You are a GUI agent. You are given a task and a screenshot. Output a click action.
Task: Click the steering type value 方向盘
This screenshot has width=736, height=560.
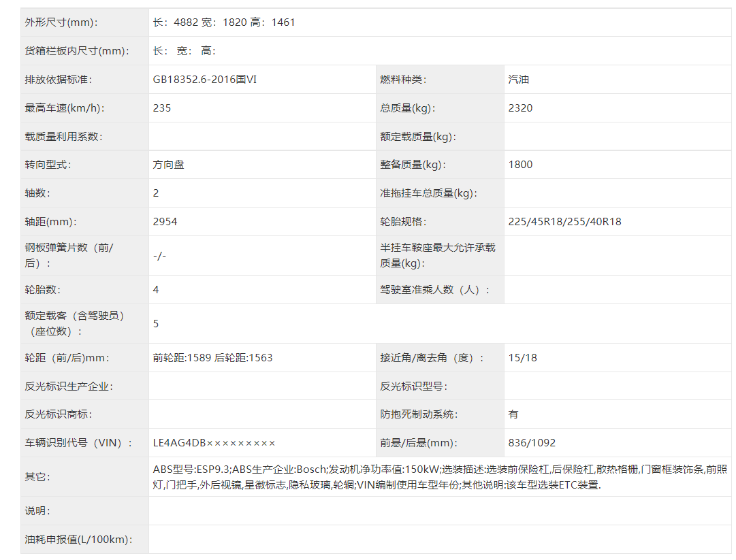pyautogui.click(x=168, y=165)
